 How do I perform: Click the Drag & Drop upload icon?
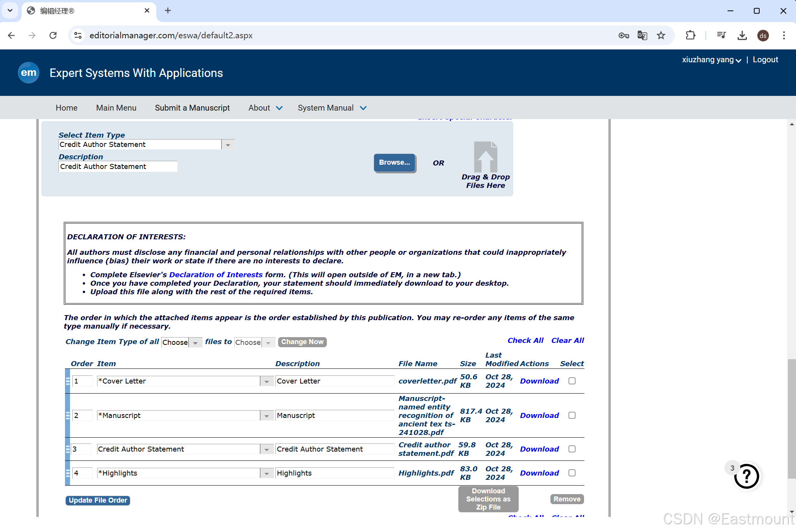(x=485, y=157)
